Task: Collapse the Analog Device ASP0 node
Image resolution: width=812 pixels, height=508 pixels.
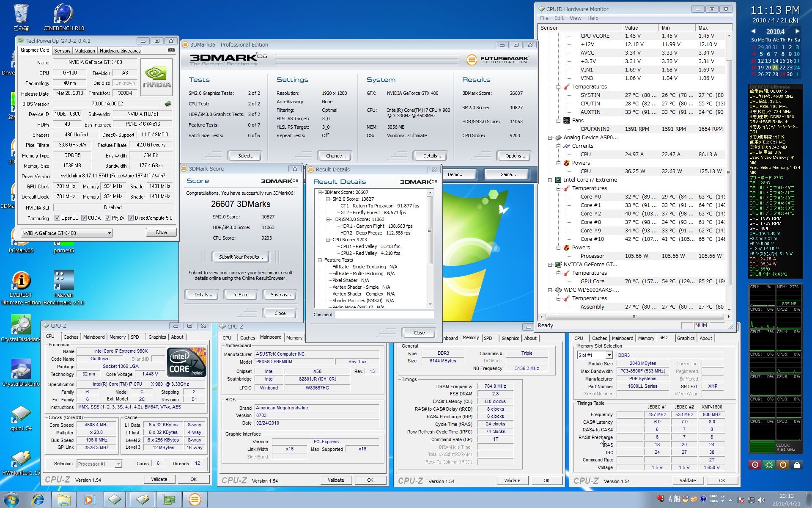Action: (550, 138)
